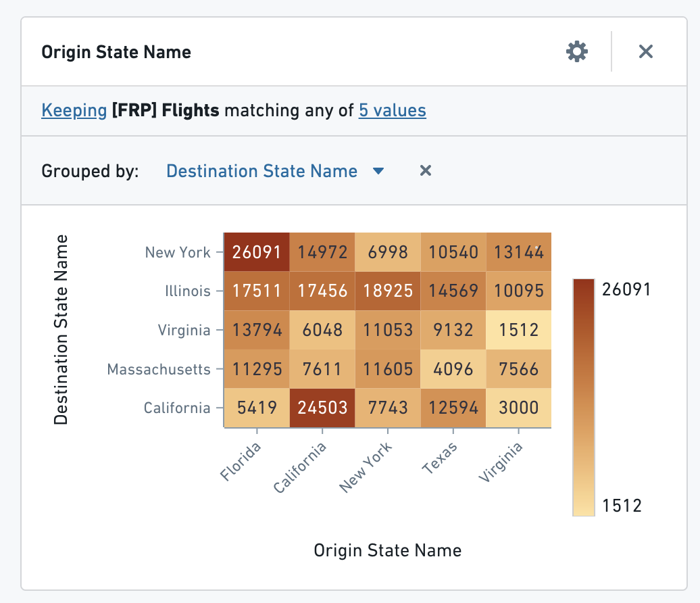
Task: Click the vertical Destination State Name axis title
Action: (61, 330)
